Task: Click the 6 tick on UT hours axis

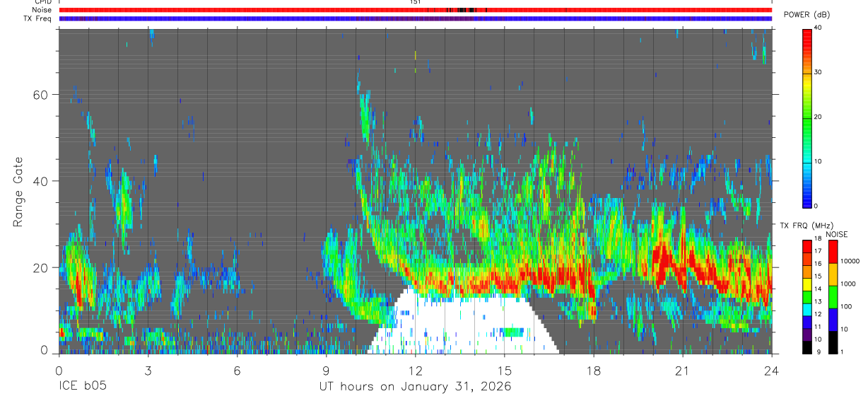Action: [x=237, y=370]
